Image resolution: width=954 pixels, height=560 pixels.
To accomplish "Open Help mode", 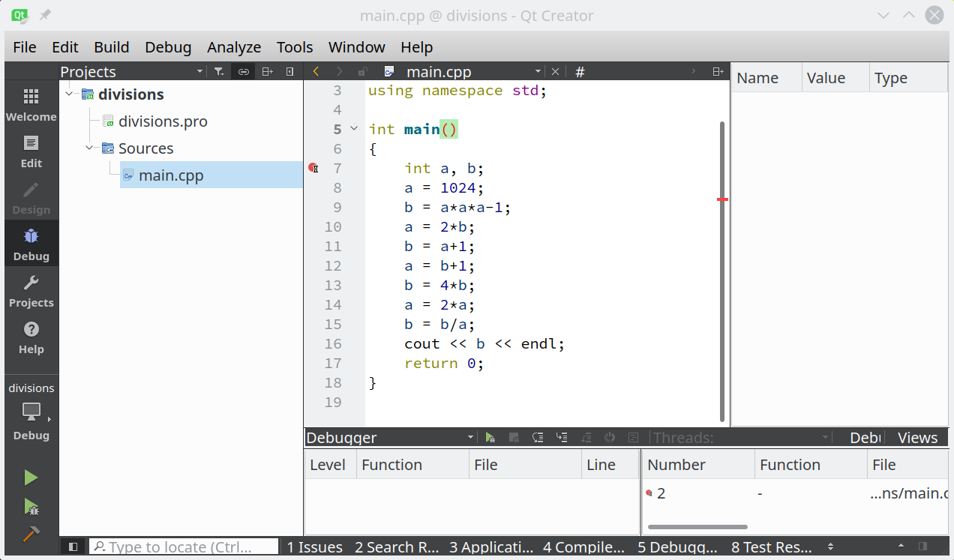I will (31, 337).
